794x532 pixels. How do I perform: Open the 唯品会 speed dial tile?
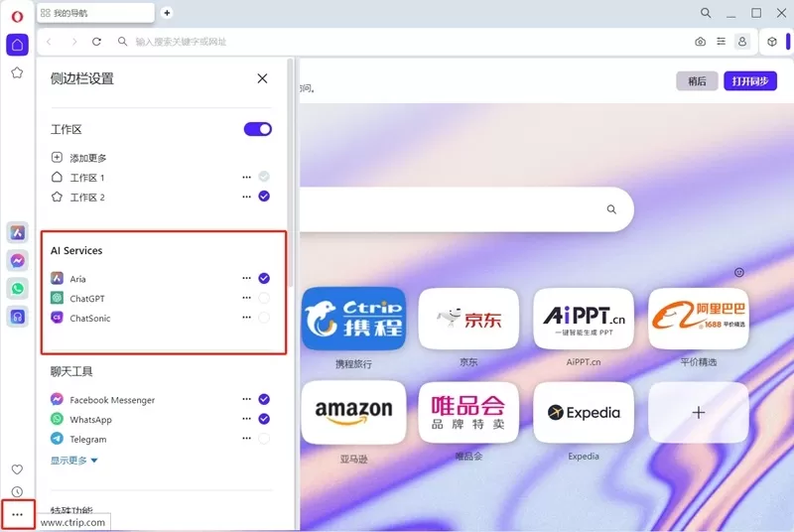point(468,413)
